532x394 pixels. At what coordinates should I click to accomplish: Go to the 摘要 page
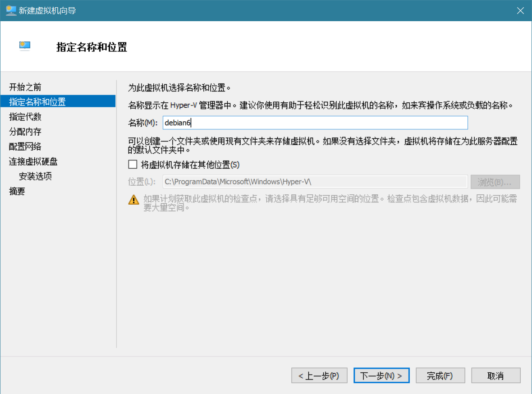(17, 191)
